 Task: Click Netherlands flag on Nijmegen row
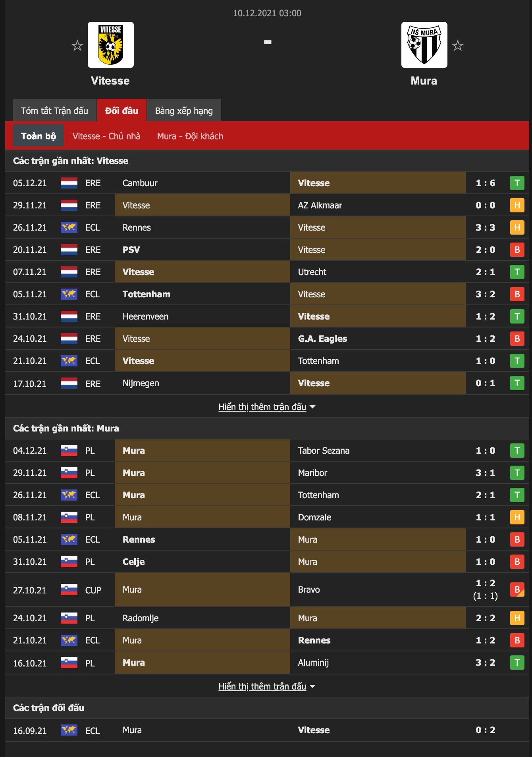pos(69,383)
